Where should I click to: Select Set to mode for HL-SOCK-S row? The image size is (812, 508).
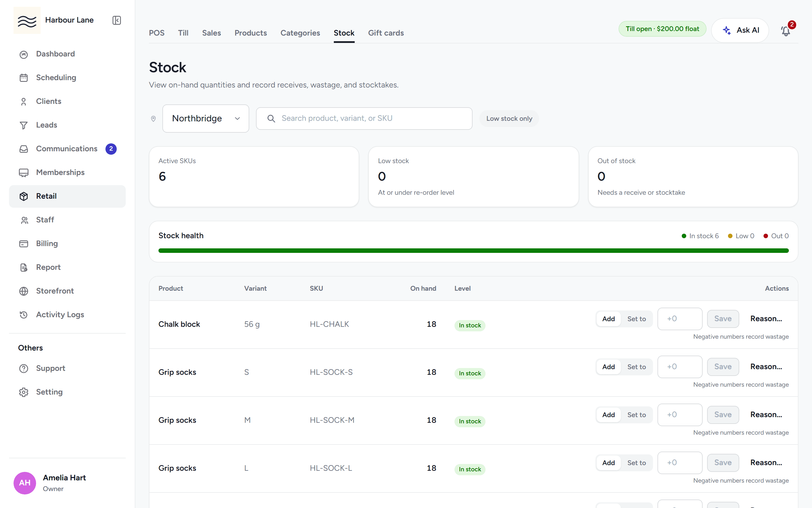[x=637, y=367]
